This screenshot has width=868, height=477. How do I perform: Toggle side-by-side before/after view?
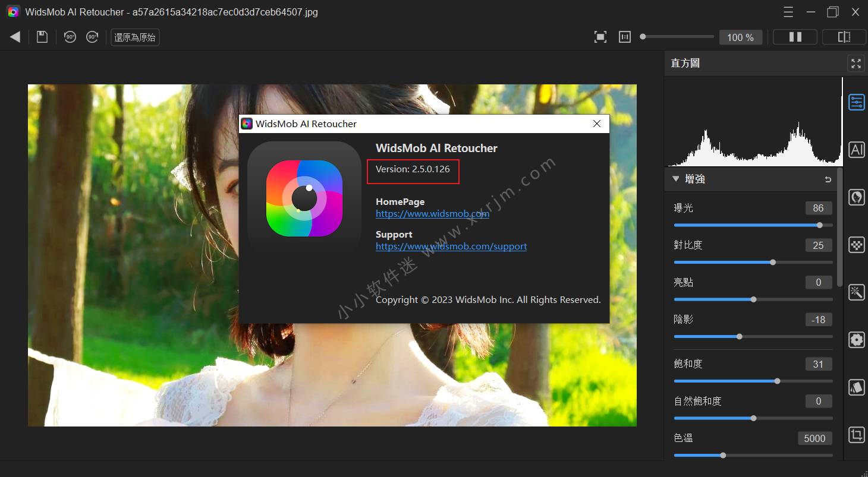(795, 37)
